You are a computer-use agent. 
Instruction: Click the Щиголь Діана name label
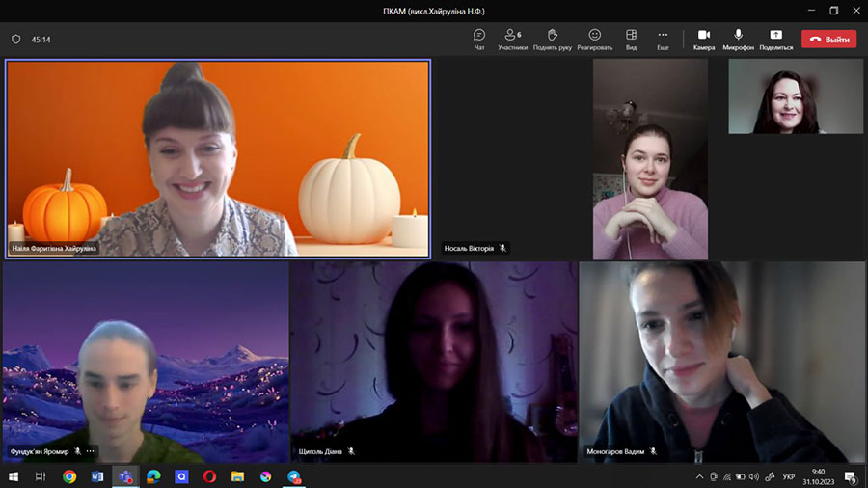point(320,451)
